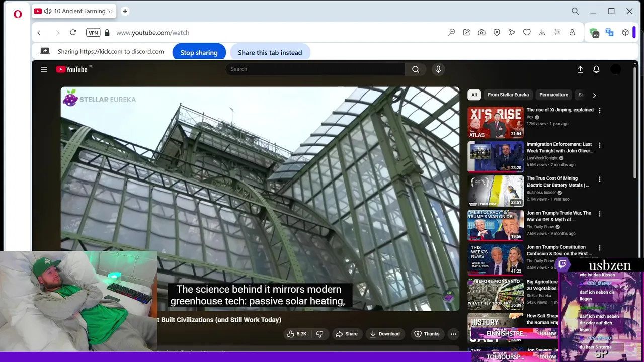Viewport: 644px width, 362px height.
Task: Click the green extension icon with infinity badge
Action: 594,33
